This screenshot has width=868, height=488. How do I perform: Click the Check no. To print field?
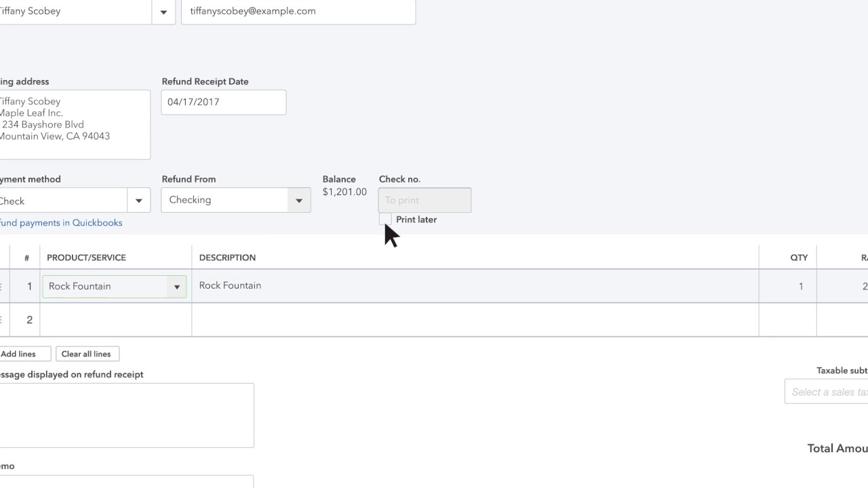click(x=424, y=200)
